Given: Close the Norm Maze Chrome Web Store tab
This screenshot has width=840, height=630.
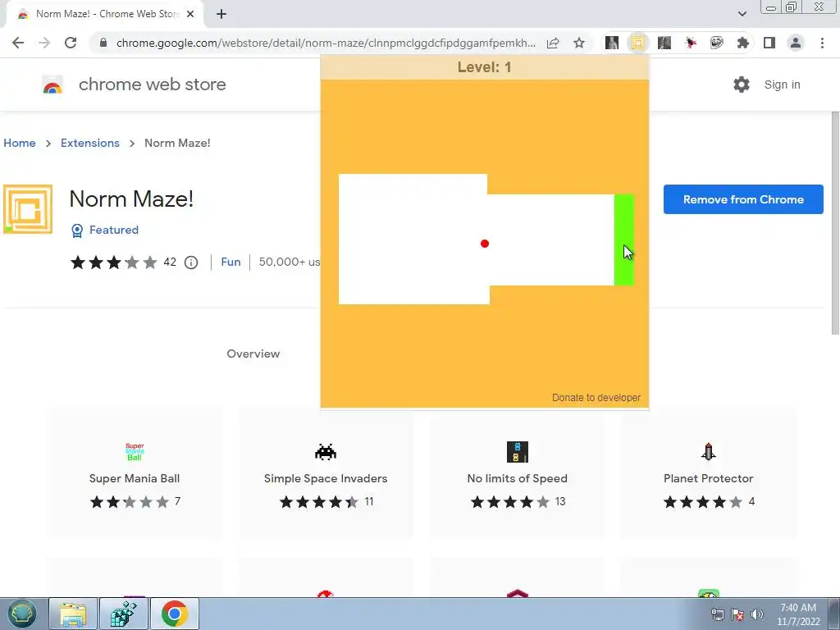Looking at the screenshot, I should coord(190,14).
